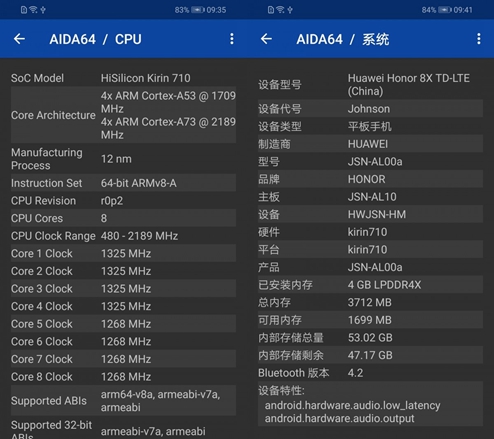
Task: Select the 内部存储剩余 47.17 GB row
Action: [x=370, y=355]
